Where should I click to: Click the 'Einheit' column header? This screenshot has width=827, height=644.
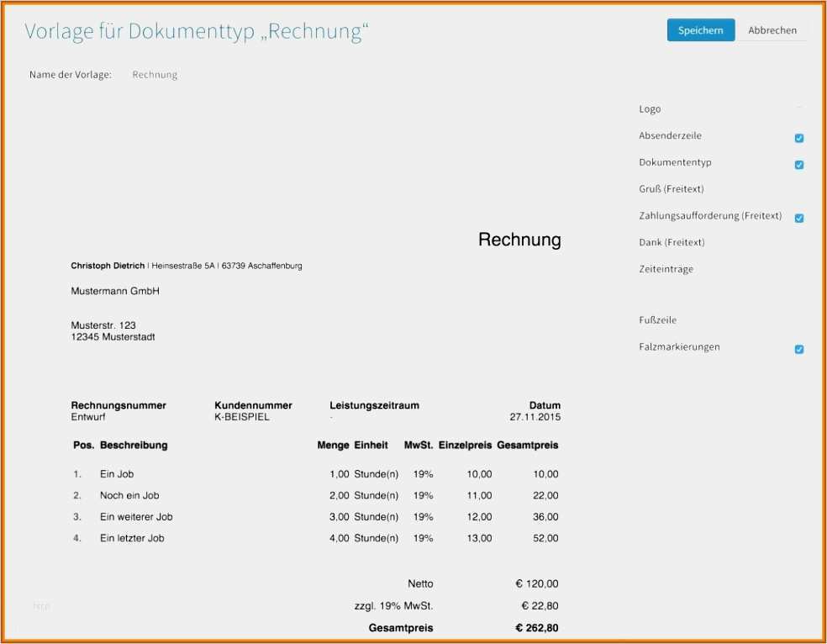[x=371, y=445]
